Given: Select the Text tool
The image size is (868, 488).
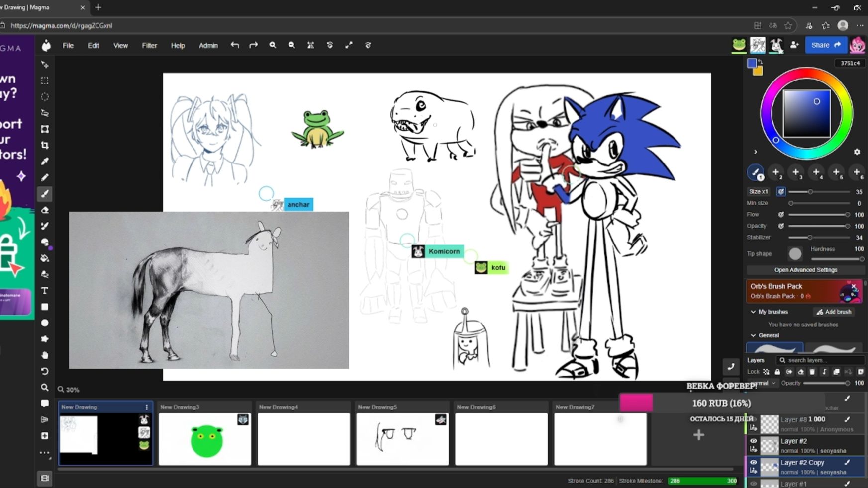Looking at the screenshot, I should tap(45, 290).
